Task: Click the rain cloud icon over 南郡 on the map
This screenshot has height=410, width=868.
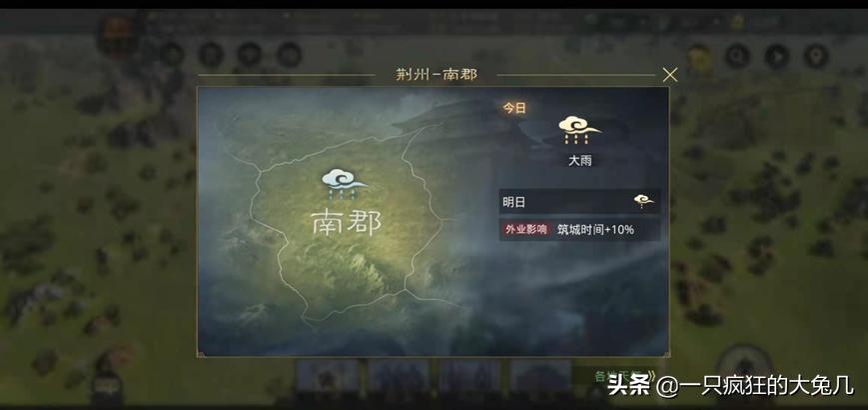Action: click(344, 184)
